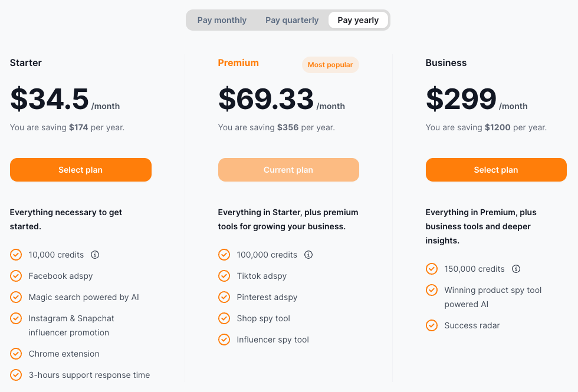Click the Premium plan title
578x392 pixels.
click(x=238, y=63)
